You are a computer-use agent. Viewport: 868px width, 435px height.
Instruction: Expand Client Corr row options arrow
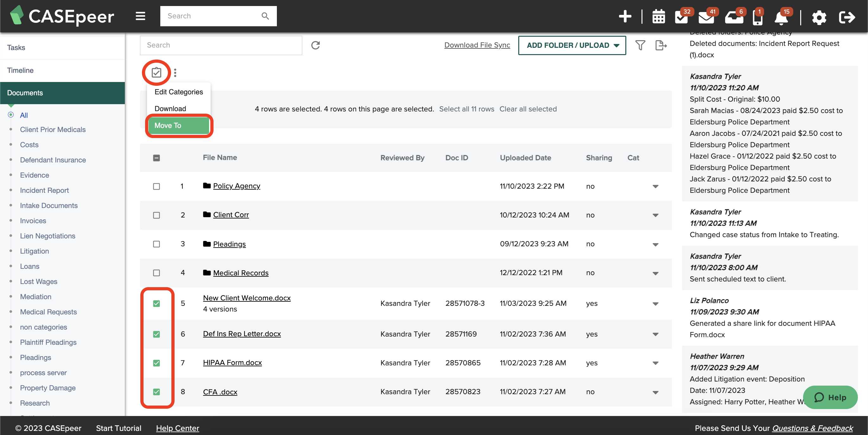[x=655, y=216]
